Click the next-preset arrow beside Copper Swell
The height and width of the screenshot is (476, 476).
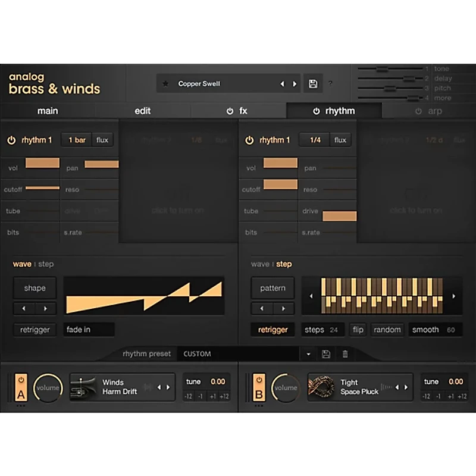click(295, 83)
